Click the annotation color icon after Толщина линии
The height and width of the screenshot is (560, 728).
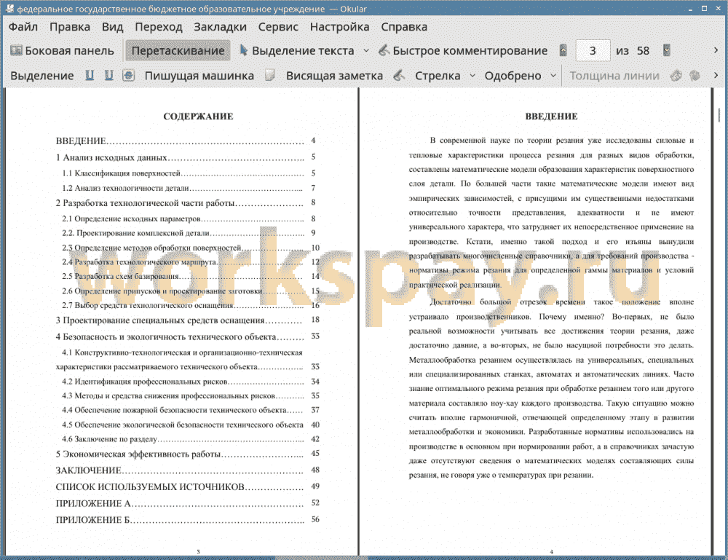coord(676,76)
